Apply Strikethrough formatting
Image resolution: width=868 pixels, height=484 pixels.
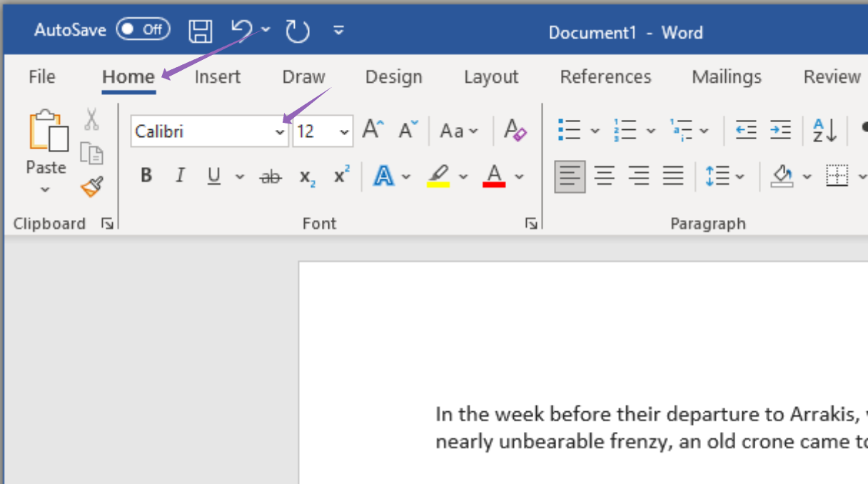(271, 176)
